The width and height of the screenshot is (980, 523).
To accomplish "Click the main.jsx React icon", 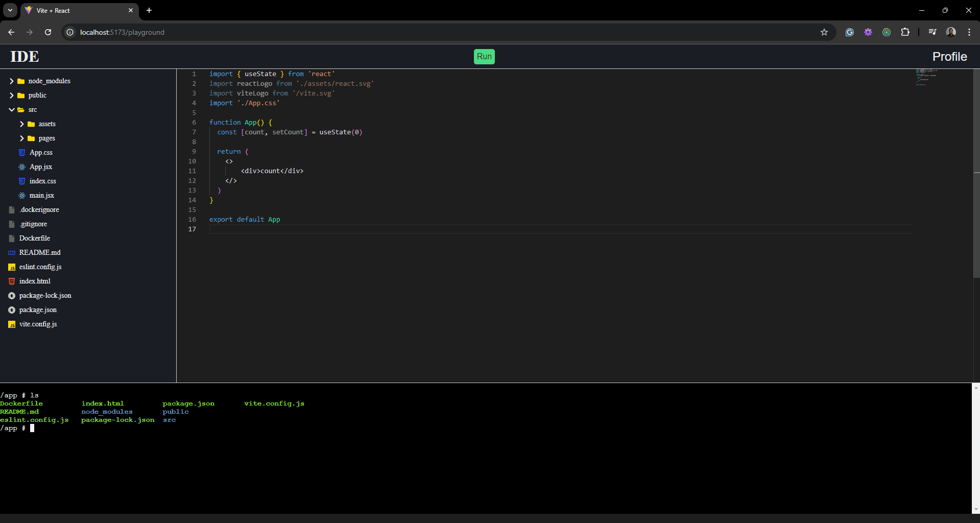I will tap(22, 196).
